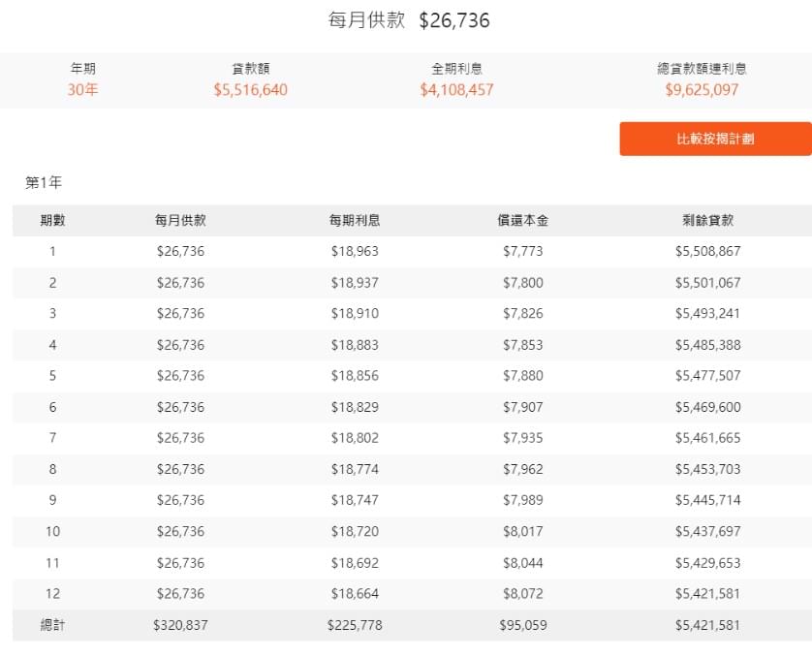The width and height of the screenshot is (812, 657).
Task: Click the 年期 label
Action: pos(83,69)
